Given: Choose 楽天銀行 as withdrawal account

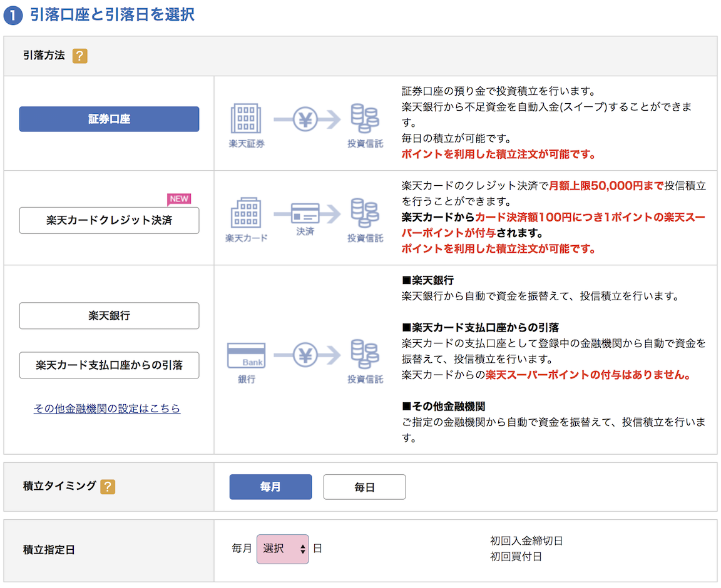Looking at the screenshot, I should coord(109,315).
